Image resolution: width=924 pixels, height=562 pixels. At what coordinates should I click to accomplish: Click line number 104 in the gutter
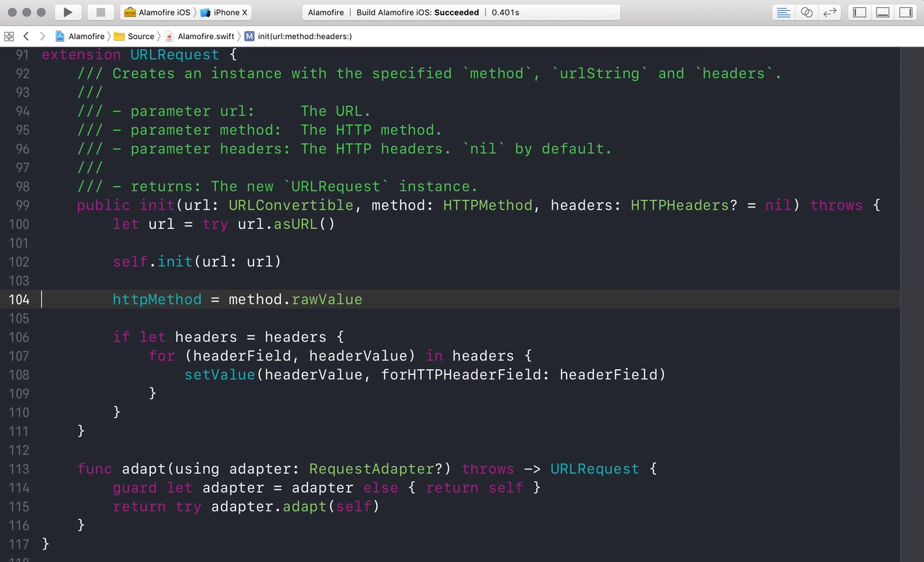point(19,299)
